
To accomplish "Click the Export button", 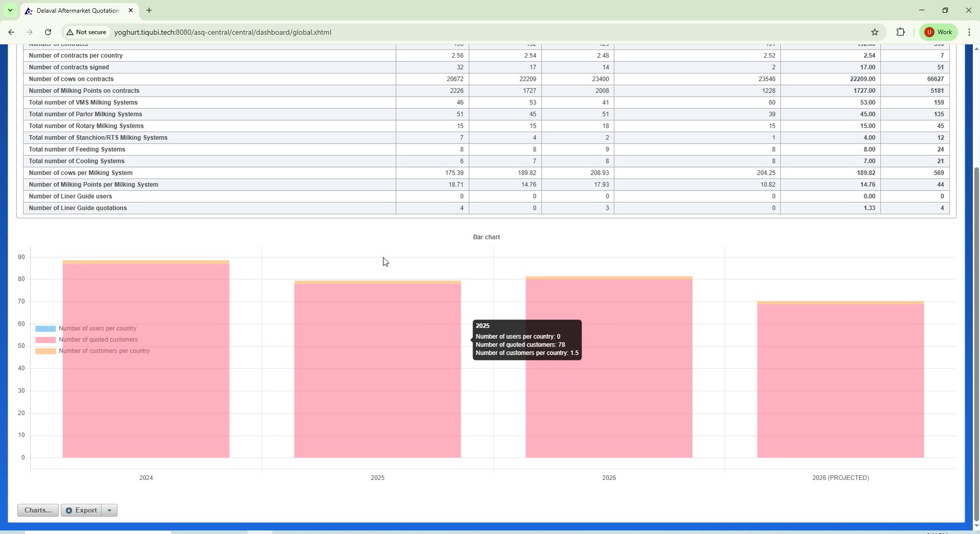I will pyautogui.click(x=81, y=510).
